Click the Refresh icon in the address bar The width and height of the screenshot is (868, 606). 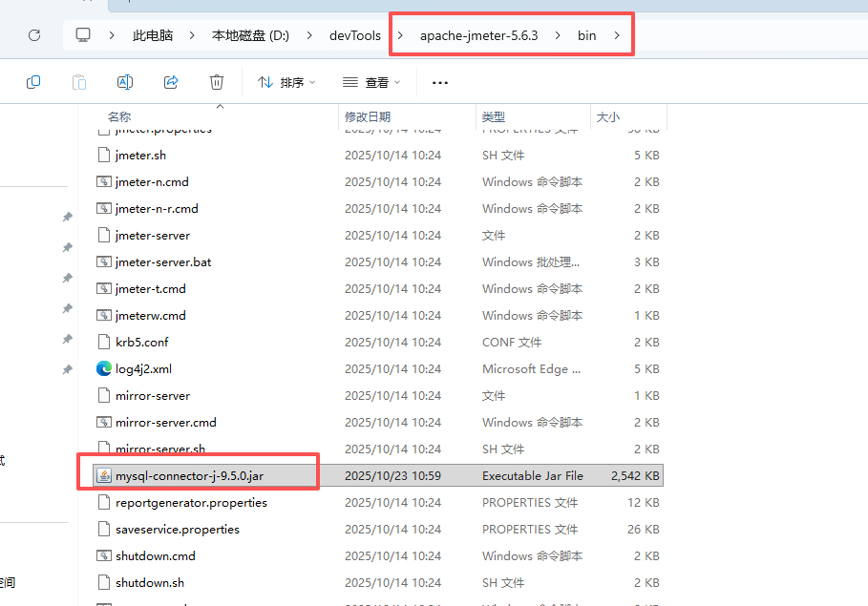tap(34, 34)
